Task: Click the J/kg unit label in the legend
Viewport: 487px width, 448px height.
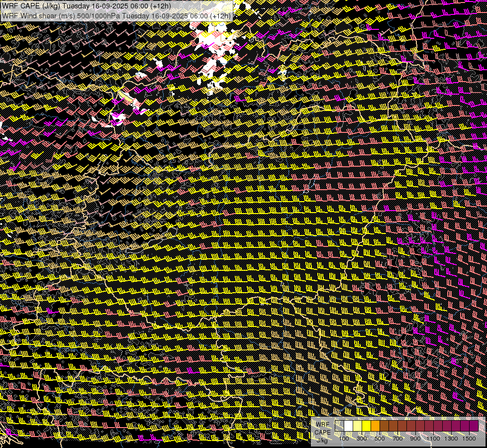Action: [322, 440]
